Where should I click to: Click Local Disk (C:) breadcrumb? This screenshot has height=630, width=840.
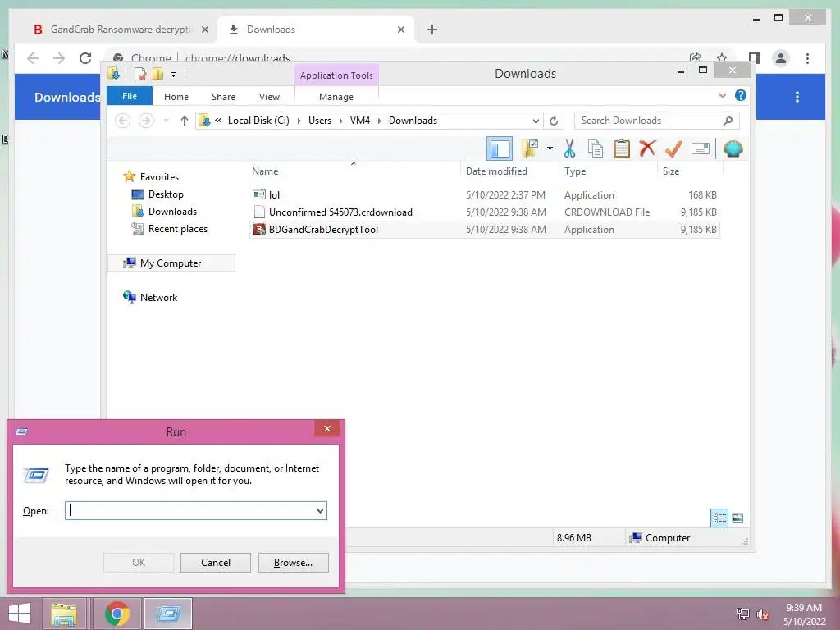(x=258, y=121)
